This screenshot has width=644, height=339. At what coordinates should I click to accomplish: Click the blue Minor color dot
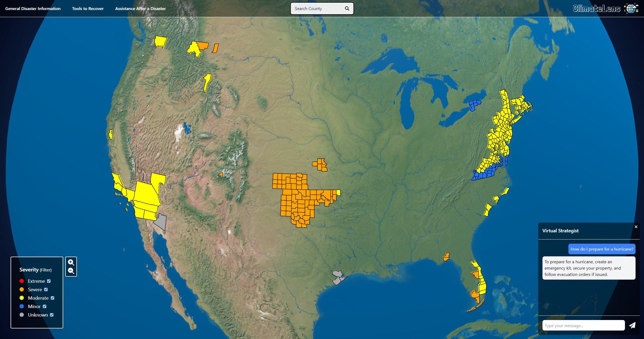tap(22, 306)
